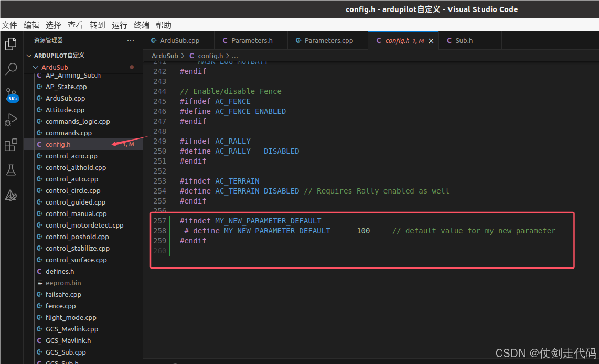The height and width of the screenshot is (364, 599).
Task: Open the 运行 menu
Action: [119, 25]
